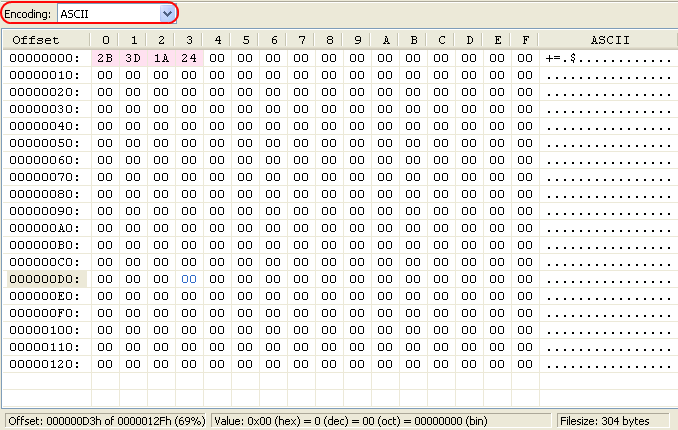Viewport: 678px width, 430px height.
Task: Select offset label 00000120:
Action: [45, 364]
